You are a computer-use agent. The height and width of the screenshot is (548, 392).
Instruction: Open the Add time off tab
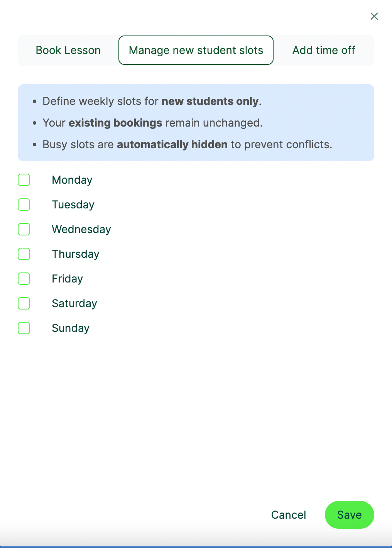324,50
